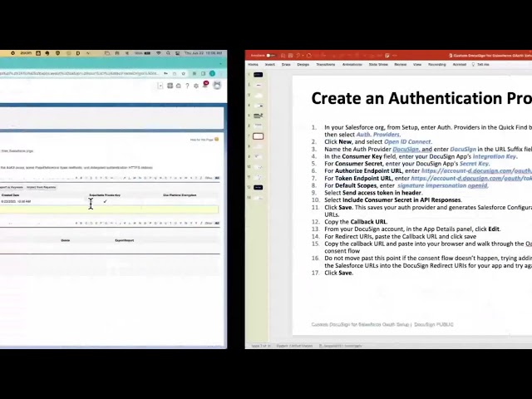Image resolution: width=532 pixels, height=399 pixels.
Task: Select slide 7 thumbnail
Action: [259, 136]
